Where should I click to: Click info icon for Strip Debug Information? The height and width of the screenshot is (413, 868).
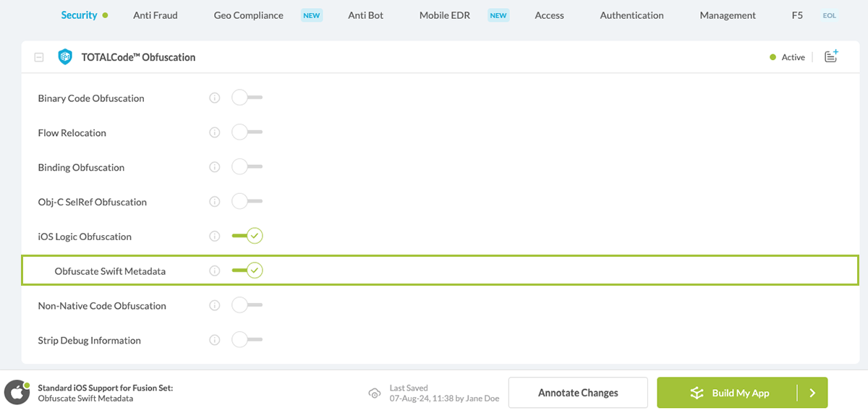214,340
